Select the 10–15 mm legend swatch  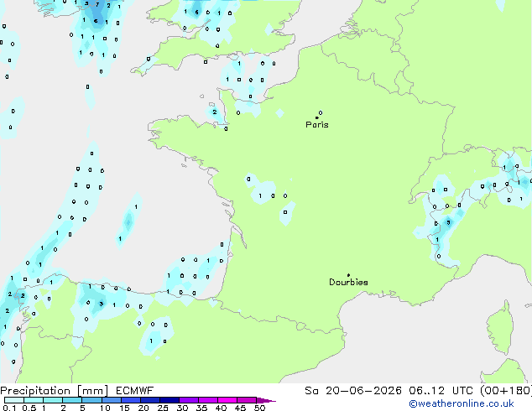tap(111, 400)
